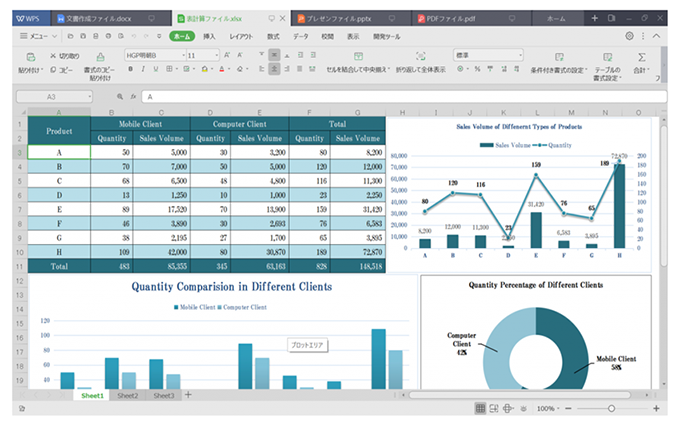
Task: Toggle italic formatting
Action: click(x=142, y=70)
